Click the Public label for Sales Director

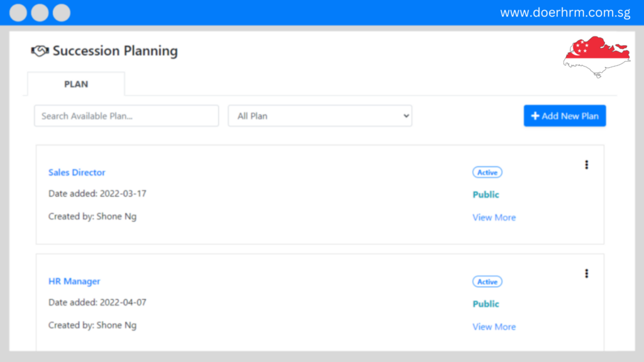click(486, 195)
